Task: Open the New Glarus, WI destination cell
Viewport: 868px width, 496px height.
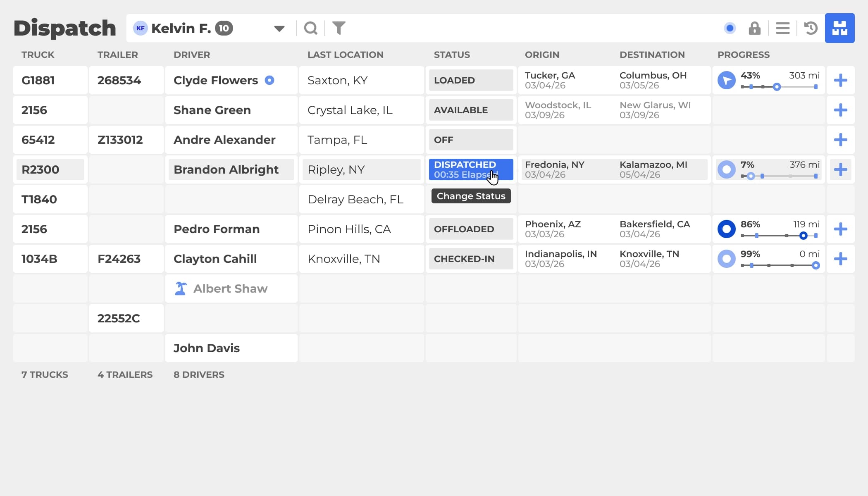Action: click(x=655, y=110)
